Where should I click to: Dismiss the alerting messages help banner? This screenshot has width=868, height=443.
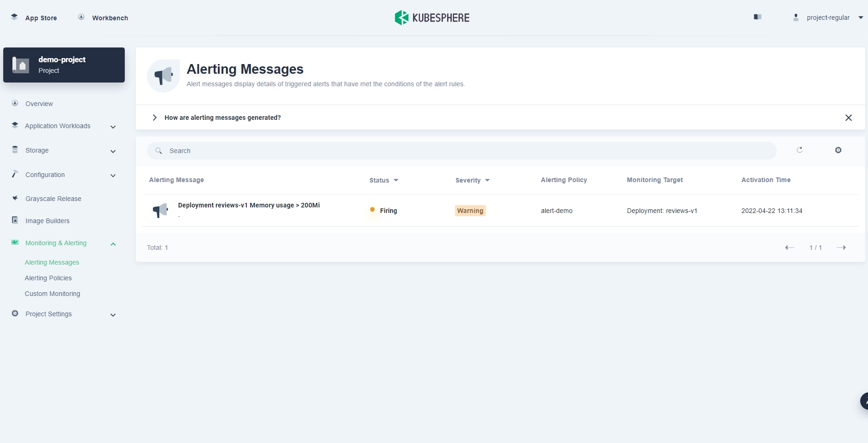[x=848, y=118]
